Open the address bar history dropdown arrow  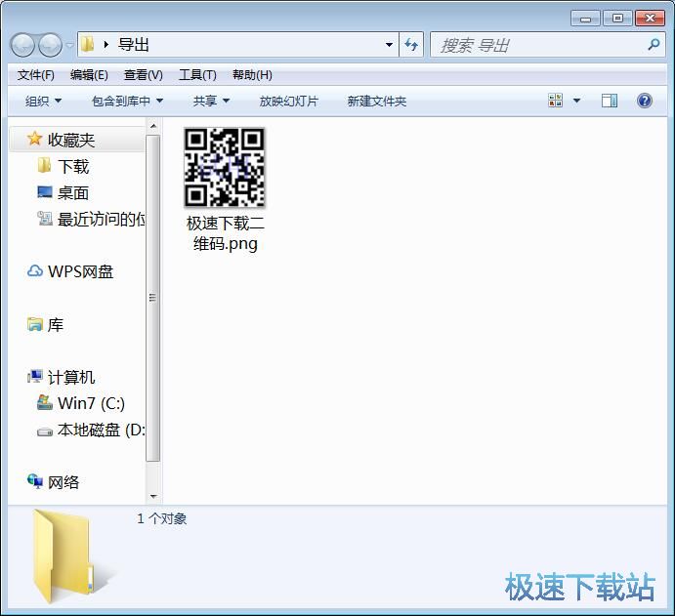click(389, 44)
